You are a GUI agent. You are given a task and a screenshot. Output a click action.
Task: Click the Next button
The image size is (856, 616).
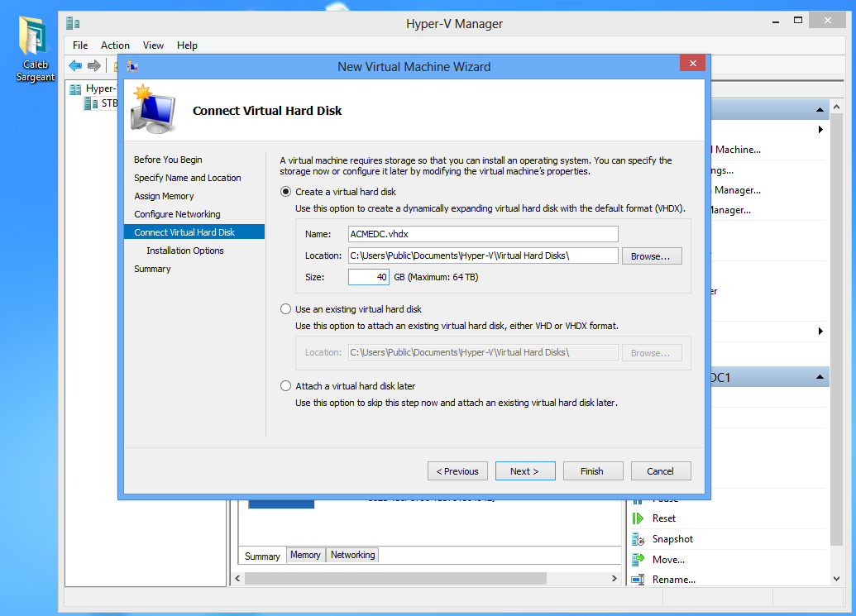pyautogui.click(x=524, y=470)
